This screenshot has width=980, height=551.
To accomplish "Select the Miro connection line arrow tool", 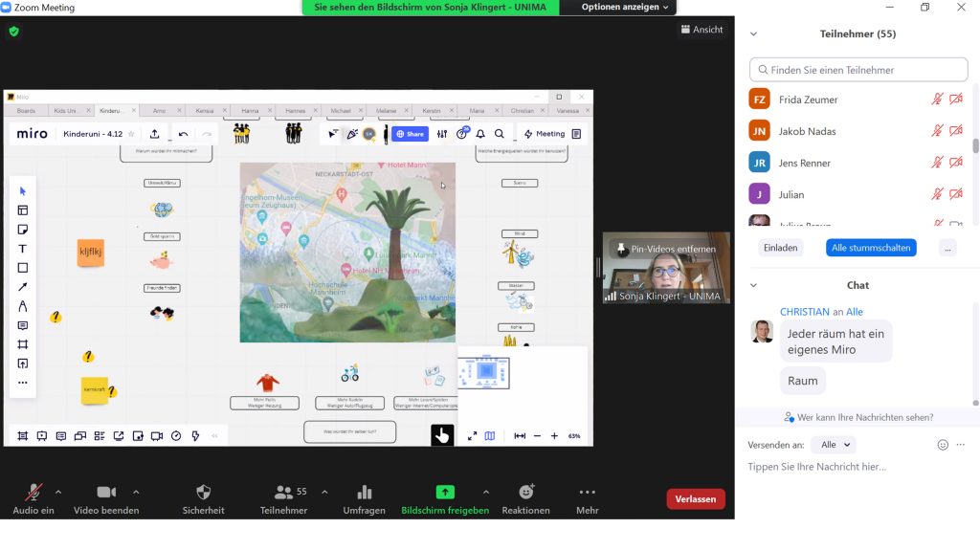I will (23, 287).
